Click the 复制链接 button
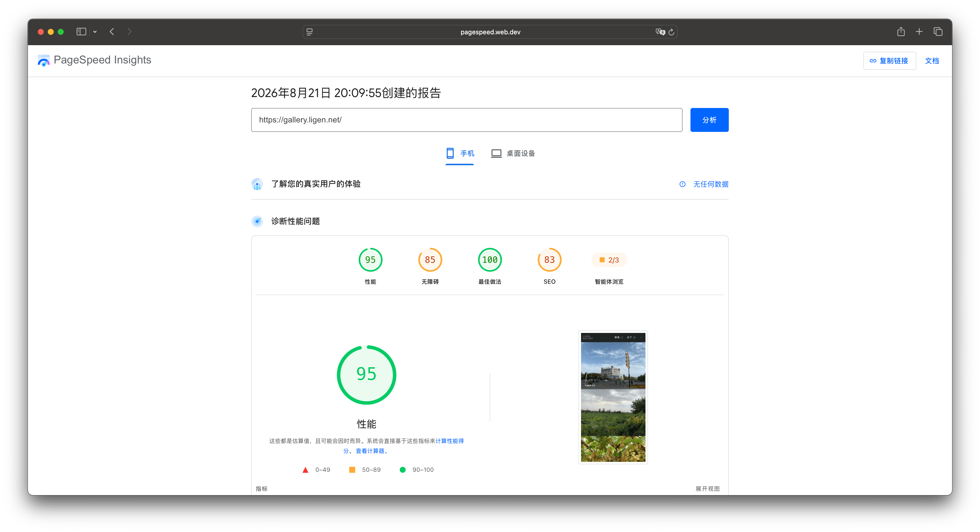Screen dimensions: 980x532 pyautogui.click(x=889, y=61)
